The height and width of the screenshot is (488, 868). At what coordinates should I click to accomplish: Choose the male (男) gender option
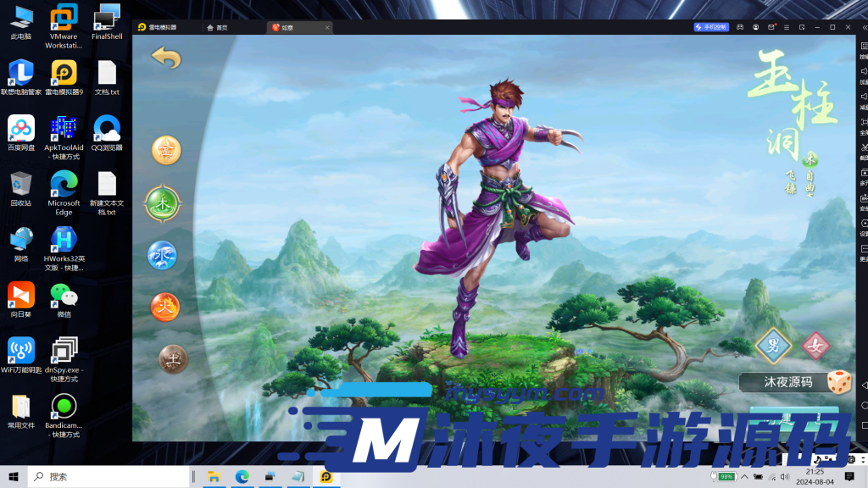[773, 345]
